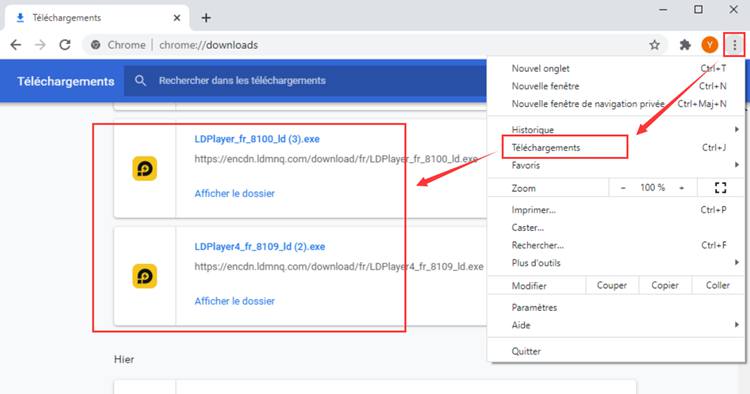Viewport: 750px width, 394px height.
Task: Search in Rechercher dans les téléchargements field
Action: 306,80
